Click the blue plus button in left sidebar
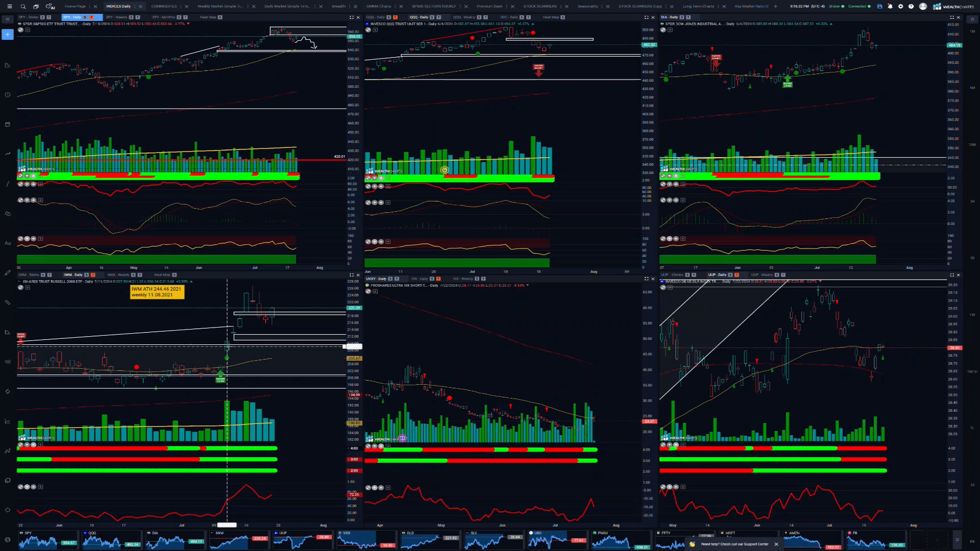Viewport: 980px width, 551px height. [x=8, y=35]
